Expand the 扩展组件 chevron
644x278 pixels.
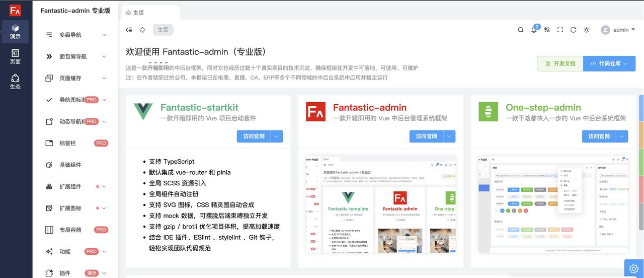[x=104, y=186]
